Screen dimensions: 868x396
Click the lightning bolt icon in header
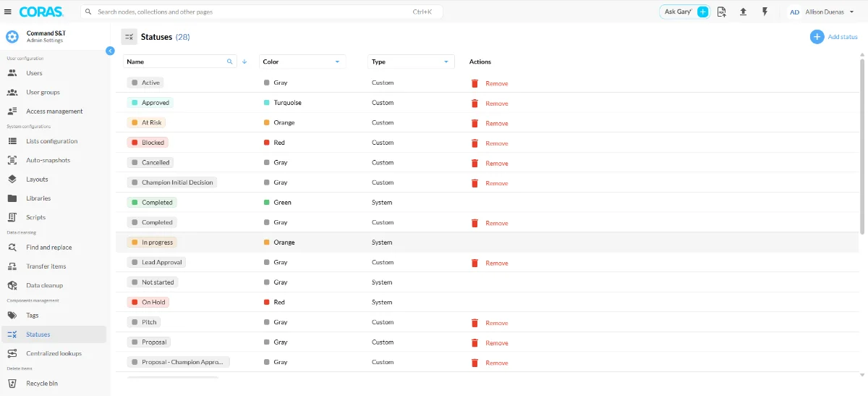[x=765, y=12]
